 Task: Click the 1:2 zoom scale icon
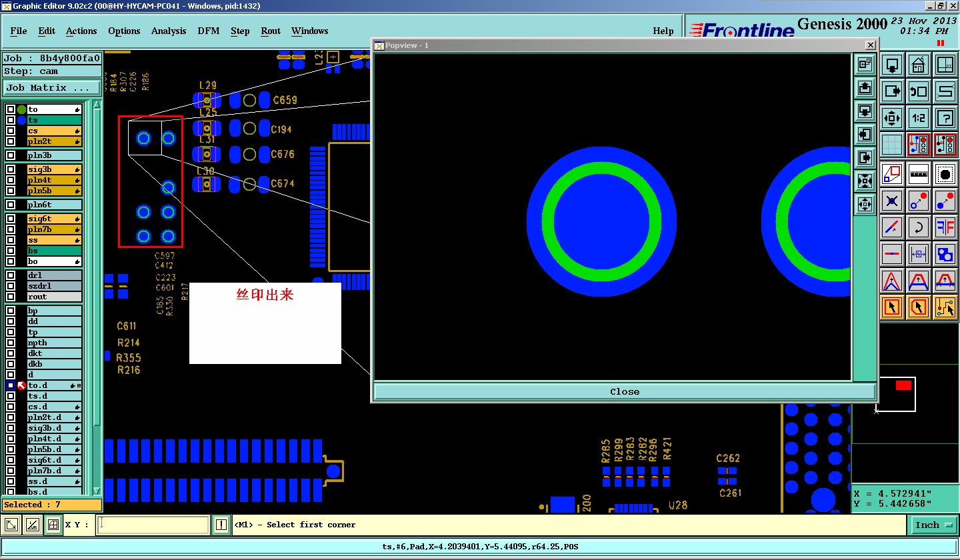(x=918, y=118)
